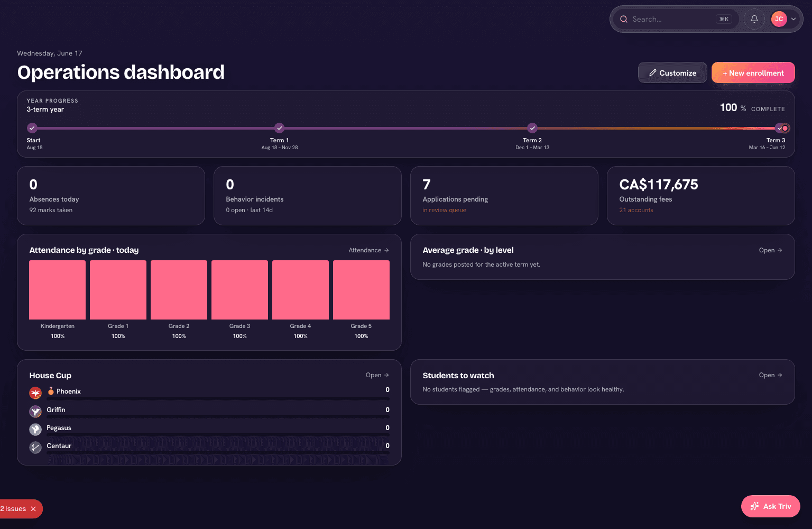Select the Start checkpoint on year progress
812x529 pixels.
point(32,128)
